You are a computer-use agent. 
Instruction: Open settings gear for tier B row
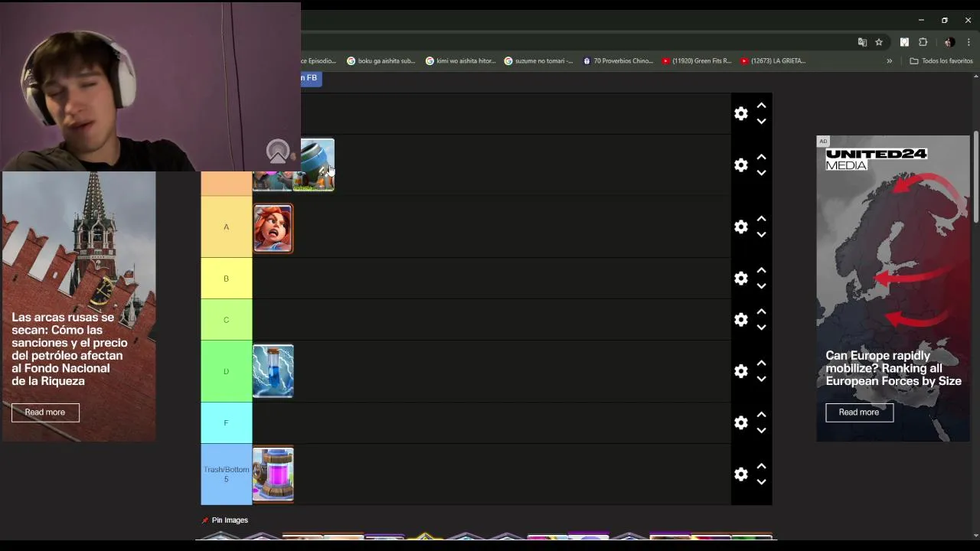[x=740, y=279]
